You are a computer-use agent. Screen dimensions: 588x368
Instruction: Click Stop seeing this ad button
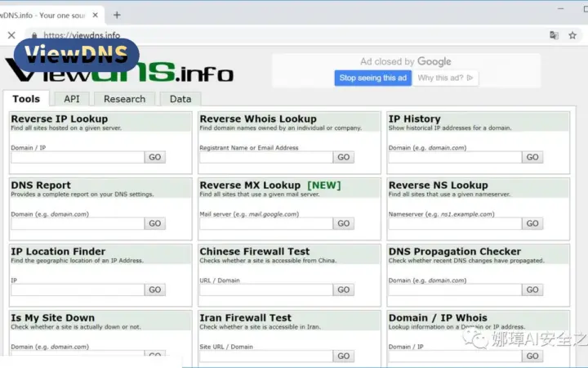[372, 78]
